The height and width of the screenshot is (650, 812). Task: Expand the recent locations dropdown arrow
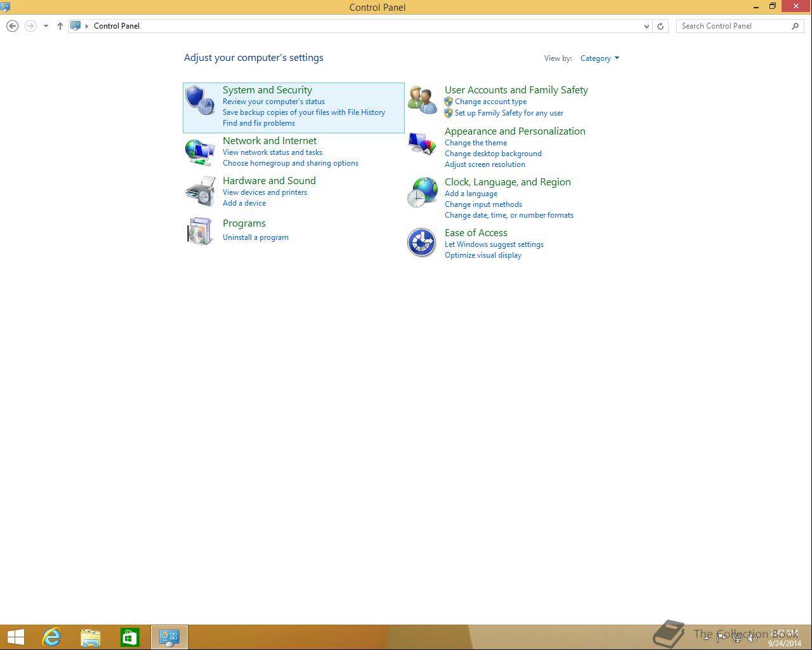click(x=46, y=26)
